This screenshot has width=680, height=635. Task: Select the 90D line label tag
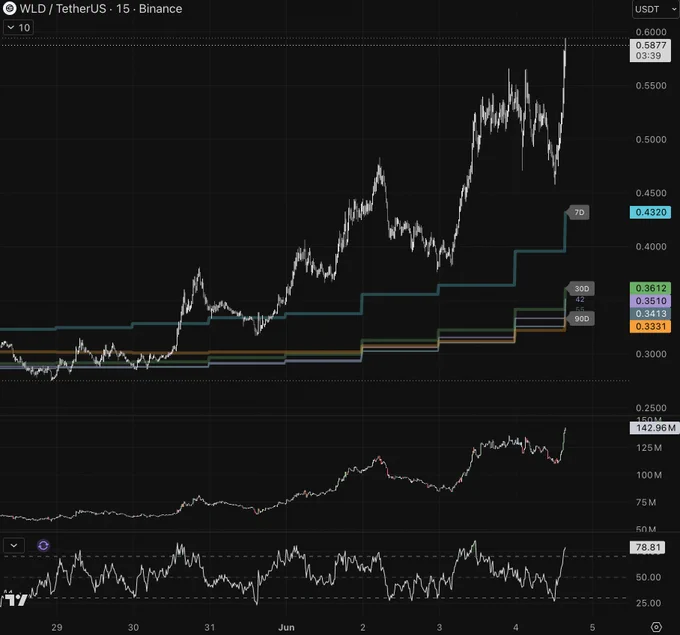(x=581, y=319)
